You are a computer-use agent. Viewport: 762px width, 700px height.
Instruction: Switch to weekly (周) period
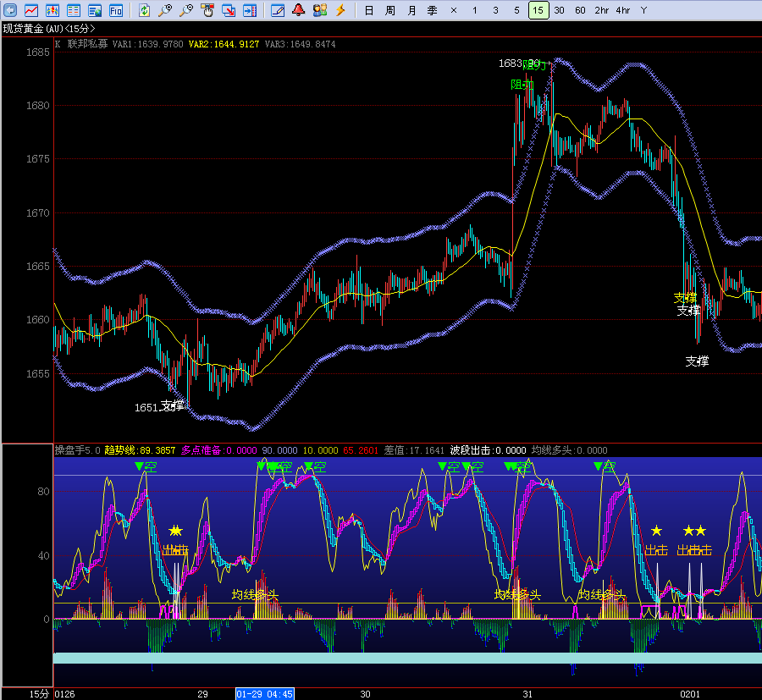click(x=389, y=10)
